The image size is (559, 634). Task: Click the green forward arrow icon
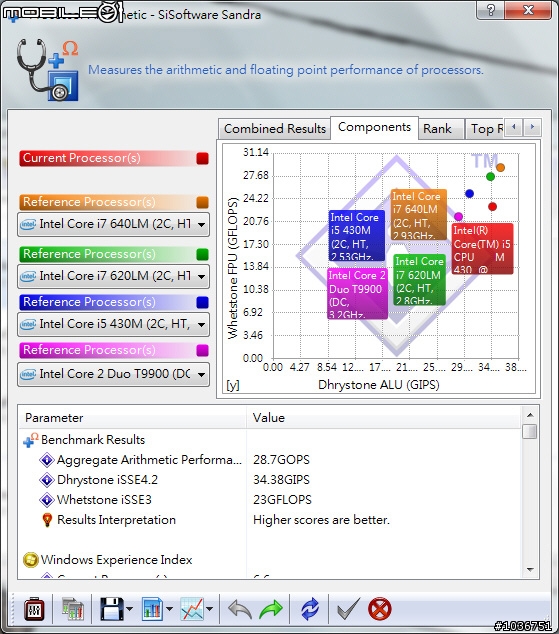click(x=271, y=609)
